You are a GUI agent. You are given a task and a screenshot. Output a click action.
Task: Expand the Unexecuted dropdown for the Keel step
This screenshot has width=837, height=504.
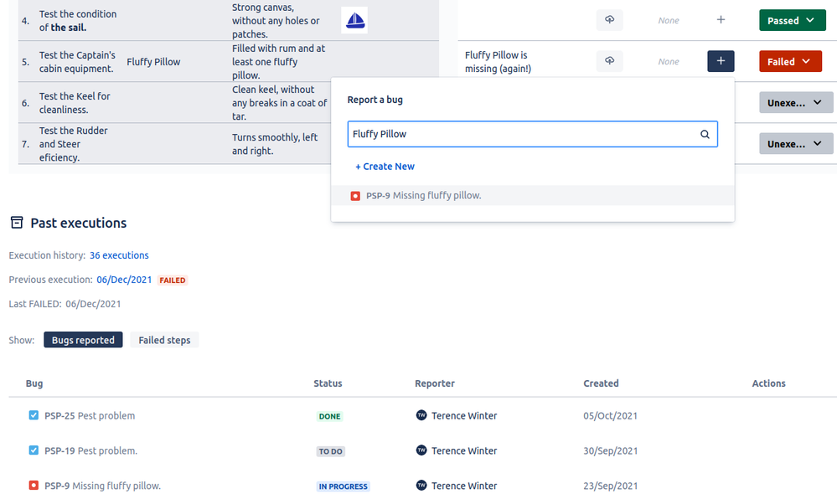tap(796, 102)
